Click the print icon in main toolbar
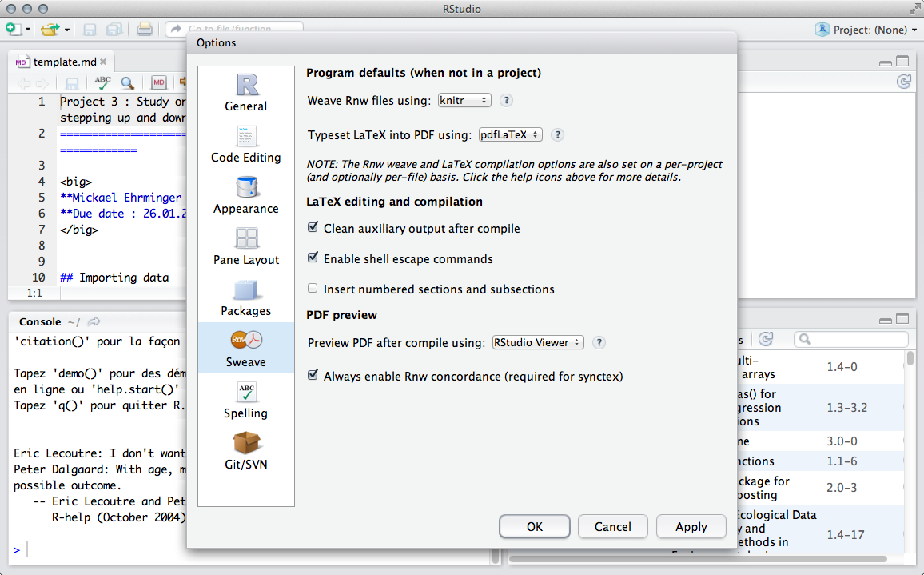Screen dimensions: 924x575 coord(144,30)
